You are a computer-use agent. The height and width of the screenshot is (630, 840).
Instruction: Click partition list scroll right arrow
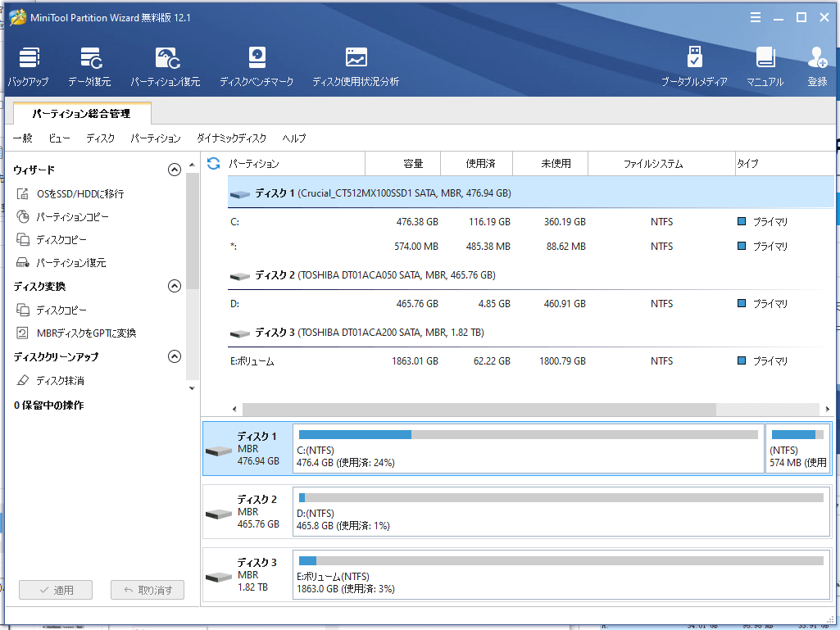click(x=828, y=410)
